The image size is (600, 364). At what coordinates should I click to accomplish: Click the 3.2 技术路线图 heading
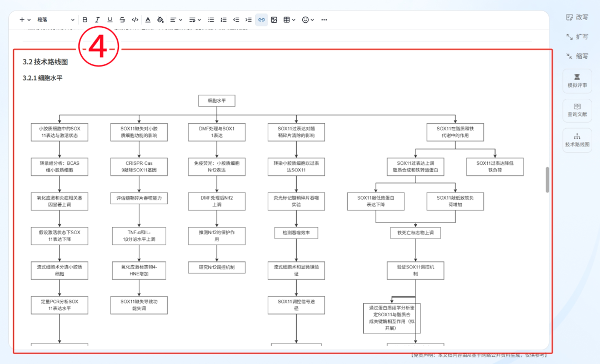point(45,62)
